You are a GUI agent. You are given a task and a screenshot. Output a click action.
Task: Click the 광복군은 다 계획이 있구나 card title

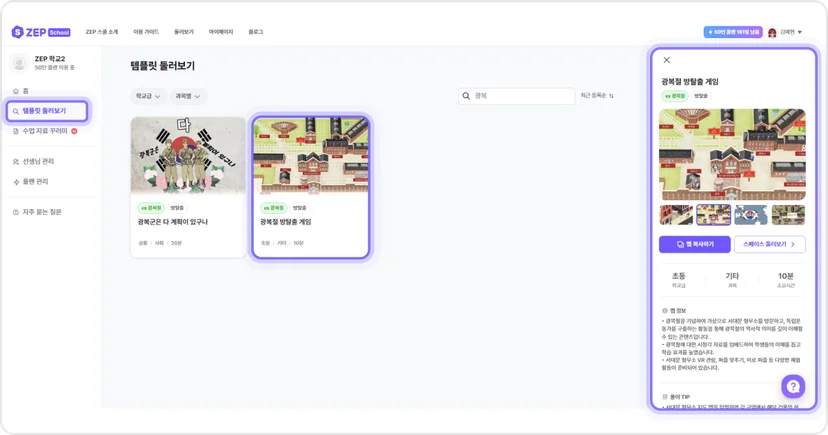point(173,222)
